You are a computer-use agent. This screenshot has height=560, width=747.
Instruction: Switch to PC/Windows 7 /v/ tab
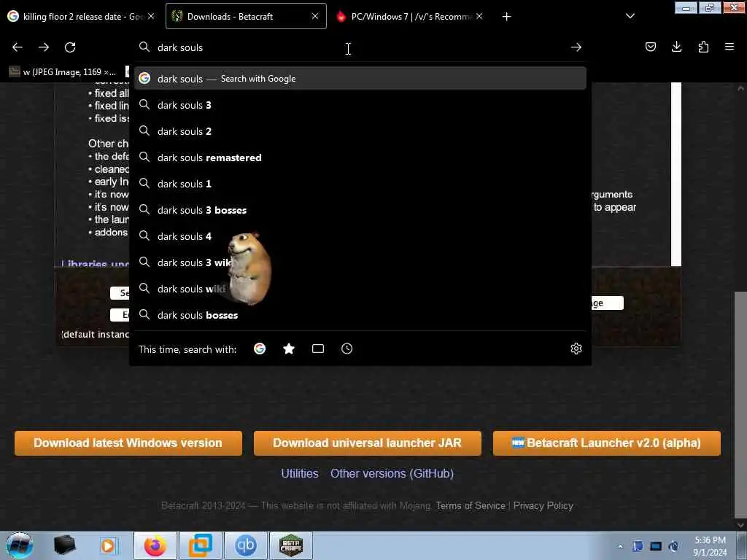[410, 16]
